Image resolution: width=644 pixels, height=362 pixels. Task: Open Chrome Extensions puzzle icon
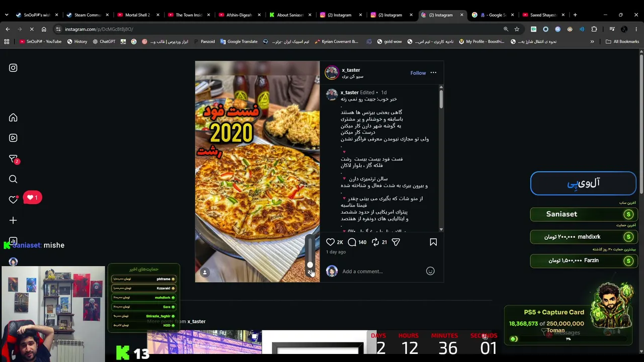click(x=594, y=29)
